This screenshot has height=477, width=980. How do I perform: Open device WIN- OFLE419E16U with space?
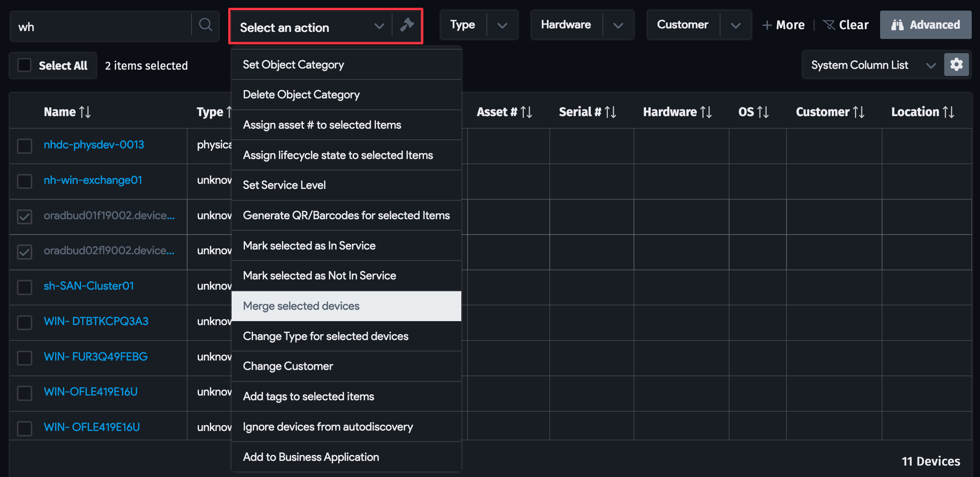pyautogui.click(x=92, y=427)
